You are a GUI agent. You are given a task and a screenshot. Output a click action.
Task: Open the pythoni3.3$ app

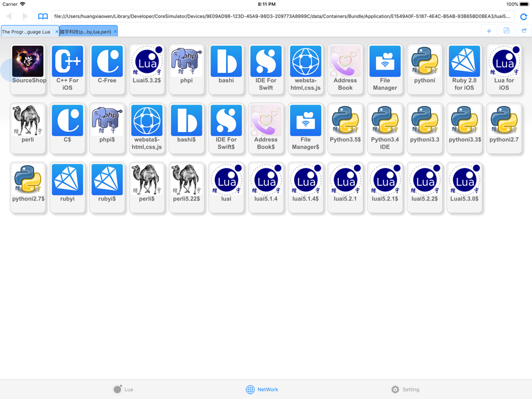pyautogui.click(x=464, y=128)
